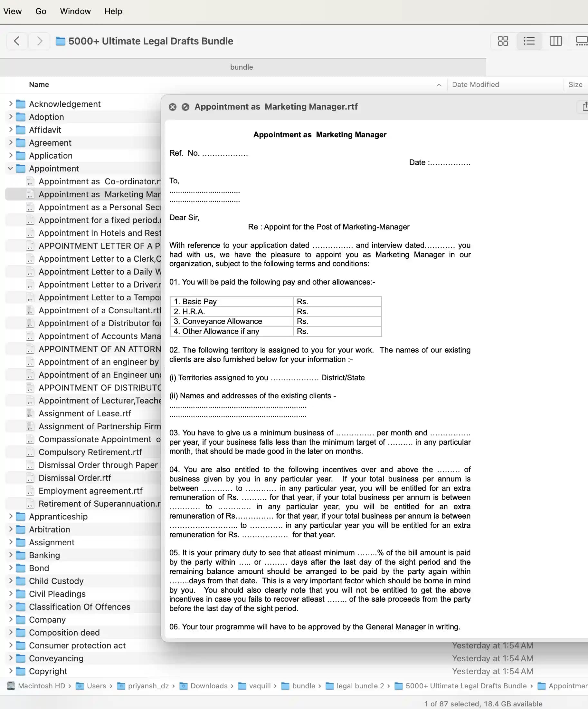Switch to icon grid view

(x=503, y=41)
